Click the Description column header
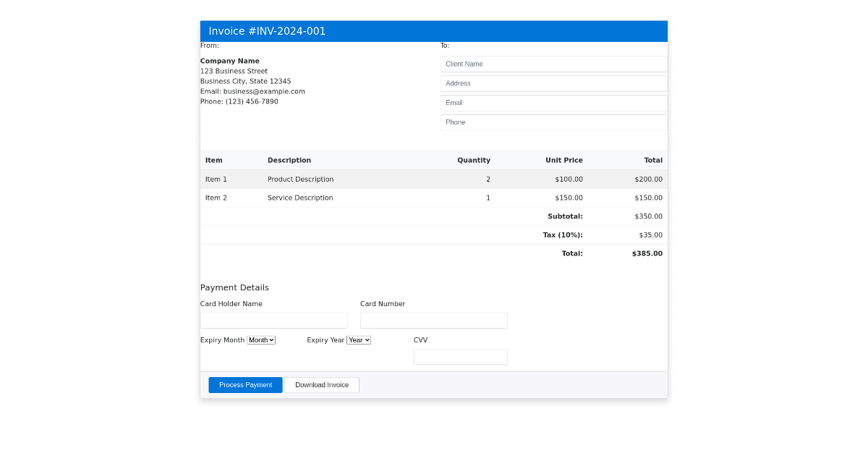 coord(289,160)
